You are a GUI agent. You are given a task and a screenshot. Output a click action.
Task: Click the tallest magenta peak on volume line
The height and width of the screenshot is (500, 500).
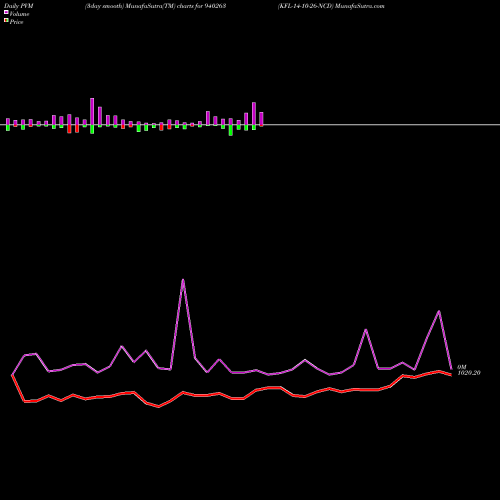click(x=183, y=280)
